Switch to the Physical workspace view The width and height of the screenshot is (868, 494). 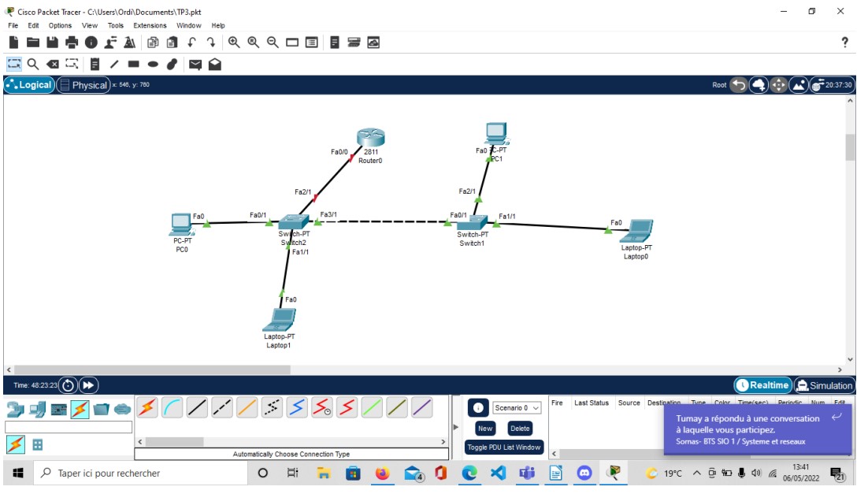[x=83, y=85]
